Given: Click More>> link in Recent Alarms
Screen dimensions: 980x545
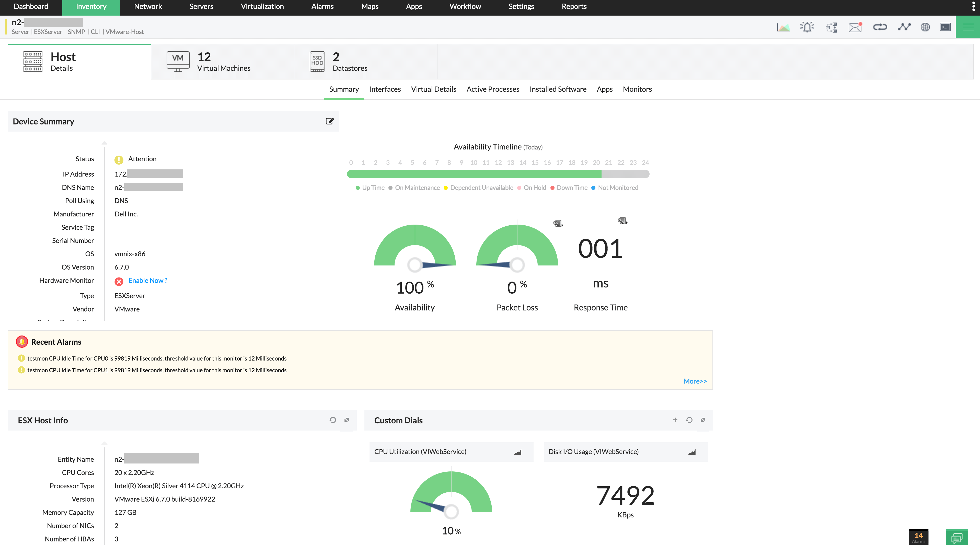Looking at the screenshot, I should tap(695, 380).
